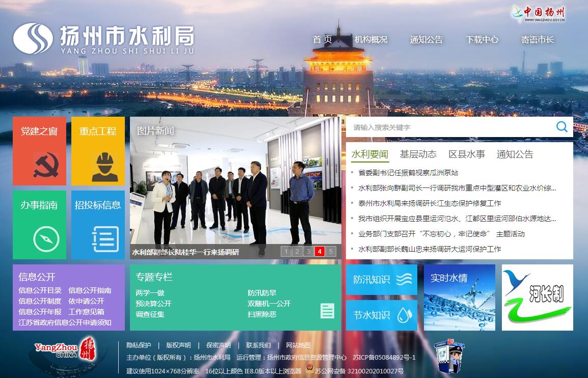This screenshot has width=588, height=378.
Task: Open 调查征集 special topic
Action: [x=150, y=314]
